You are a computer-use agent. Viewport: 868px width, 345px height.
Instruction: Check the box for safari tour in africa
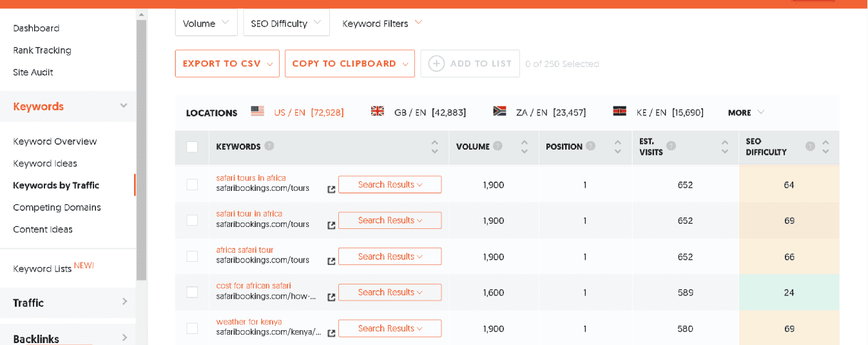(192, 220)
